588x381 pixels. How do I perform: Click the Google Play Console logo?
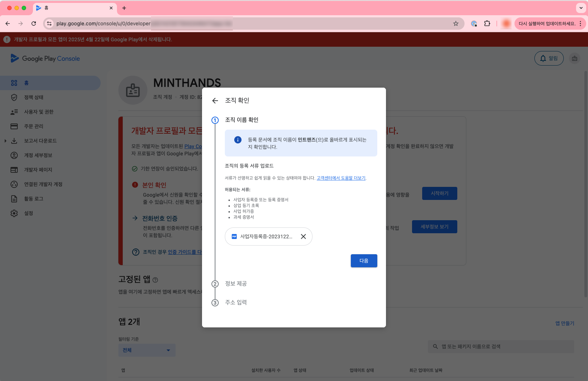(45, 58)
